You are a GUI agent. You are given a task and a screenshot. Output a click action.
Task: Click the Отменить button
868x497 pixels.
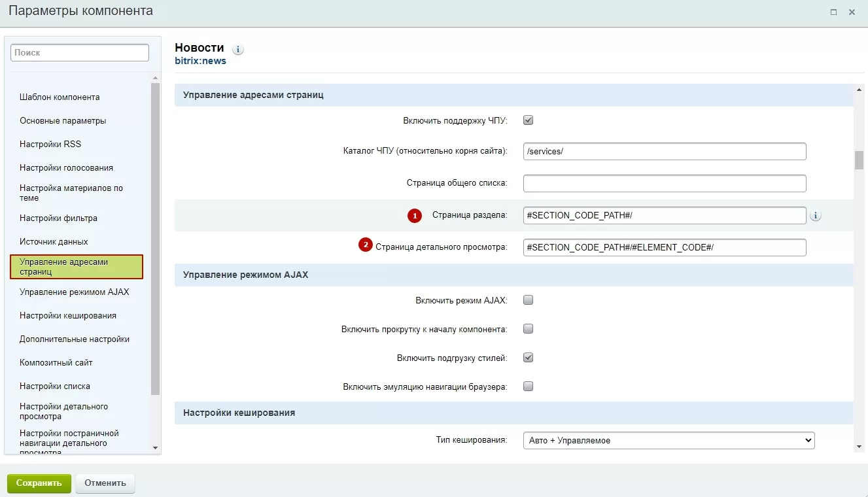click(105, 483)
